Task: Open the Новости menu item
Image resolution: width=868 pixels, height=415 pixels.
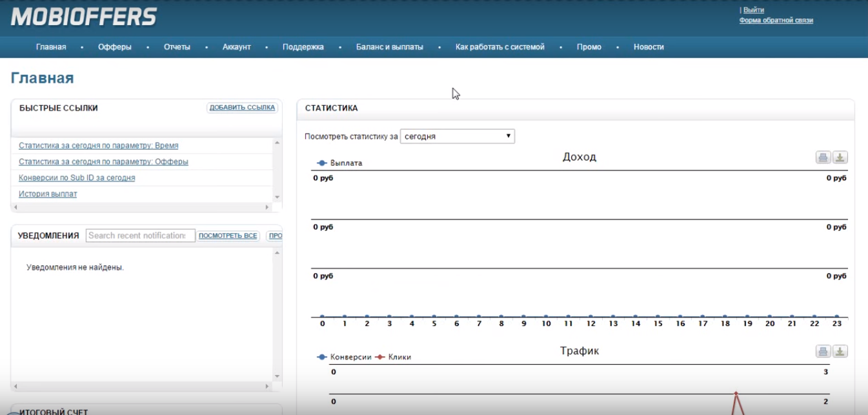Action: pyautogui.click(x=649, y=47)
